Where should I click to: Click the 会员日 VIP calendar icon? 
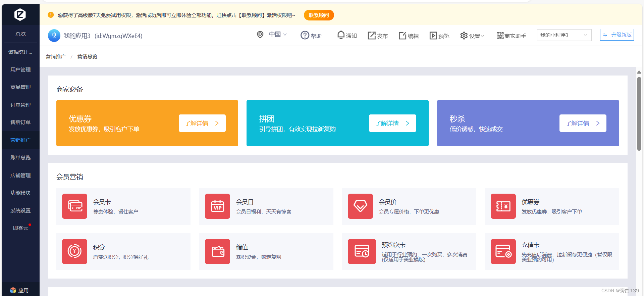(217, 206)
